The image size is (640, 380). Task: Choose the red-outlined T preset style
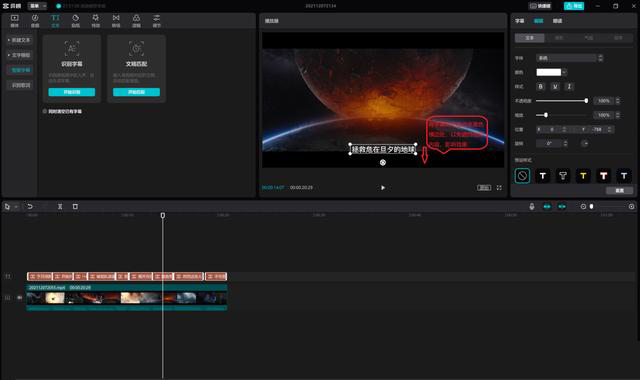pos(603,176)
